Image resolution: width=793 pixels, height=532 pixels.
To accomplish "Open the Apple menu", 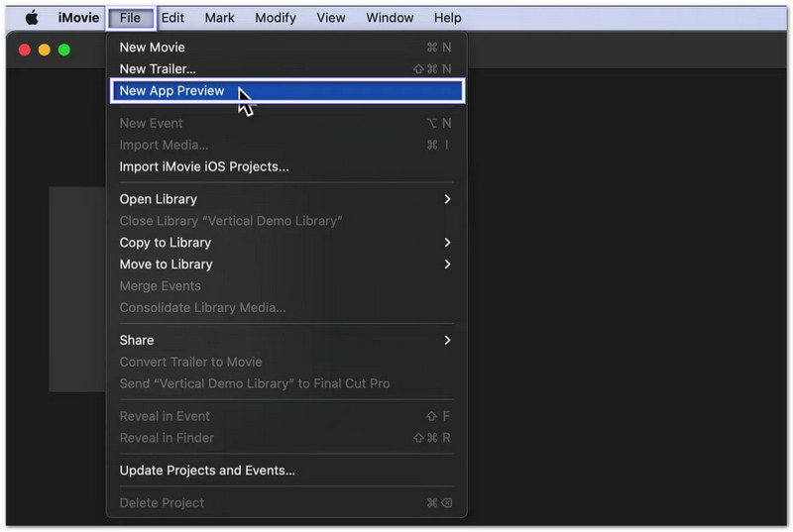I will pos(32,18).
